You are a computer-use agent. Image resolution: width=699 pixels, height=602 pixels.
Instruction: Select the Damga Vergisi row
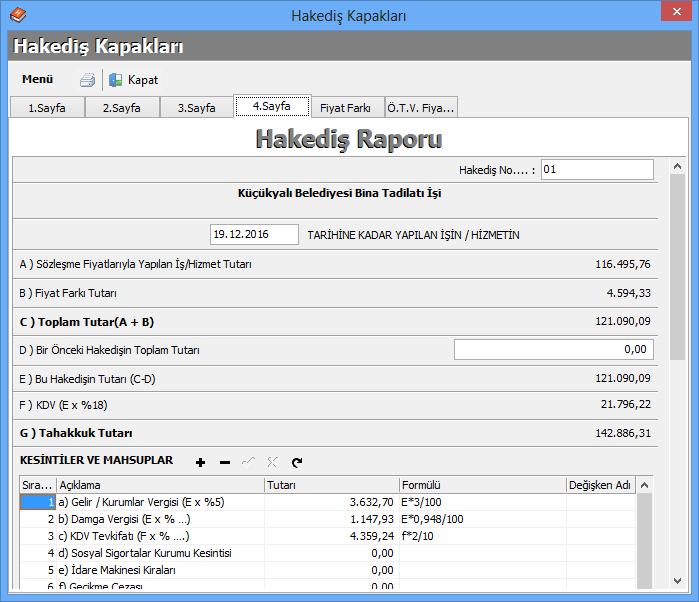(x=160, y=519)
